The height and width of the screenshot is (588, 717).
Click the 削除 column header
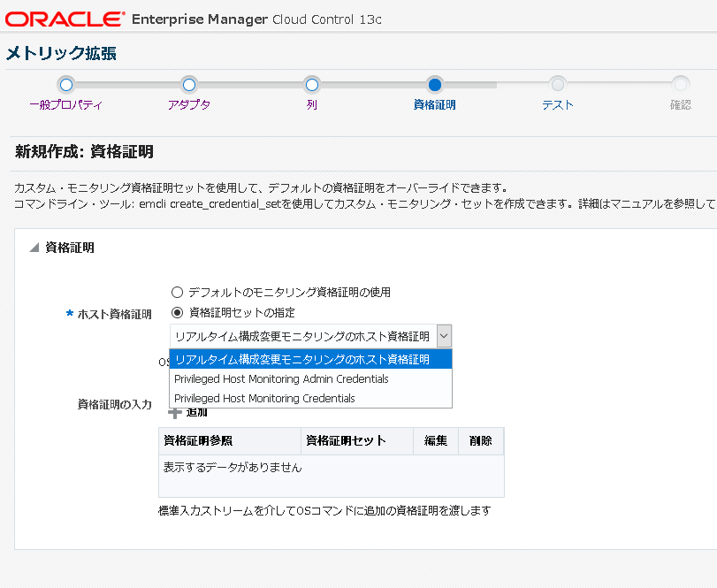481,440
